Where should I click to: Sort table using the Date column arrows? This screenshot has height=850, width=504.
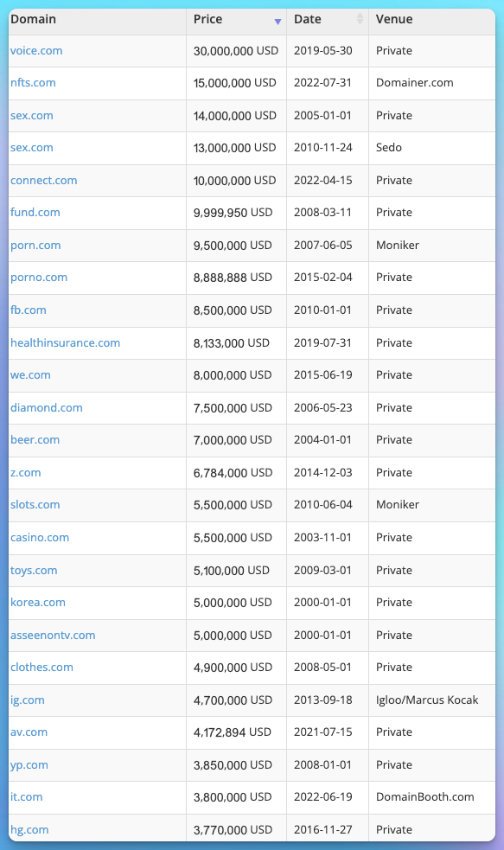(x=360, y=19)
